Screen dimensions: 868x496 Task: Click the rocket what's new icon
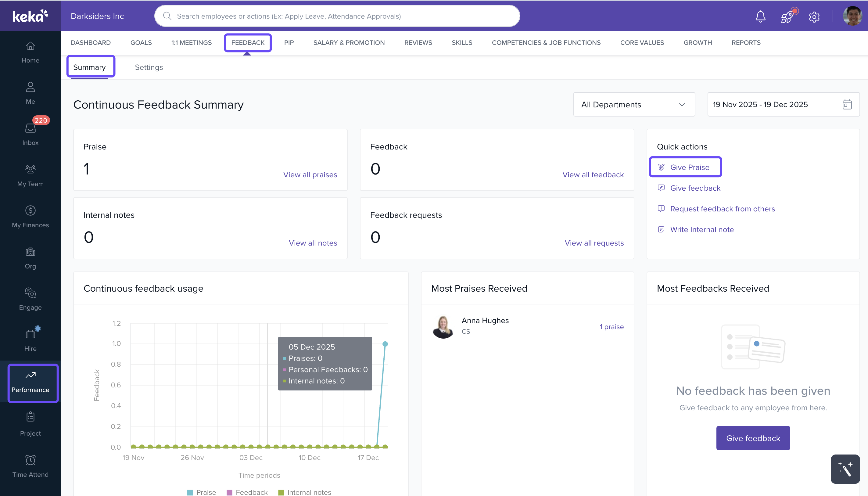787,16
